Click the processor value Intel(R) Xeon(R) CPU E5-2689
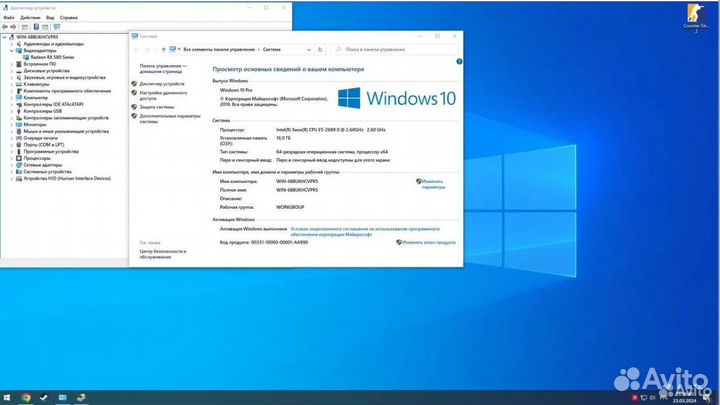 (331, 130)
